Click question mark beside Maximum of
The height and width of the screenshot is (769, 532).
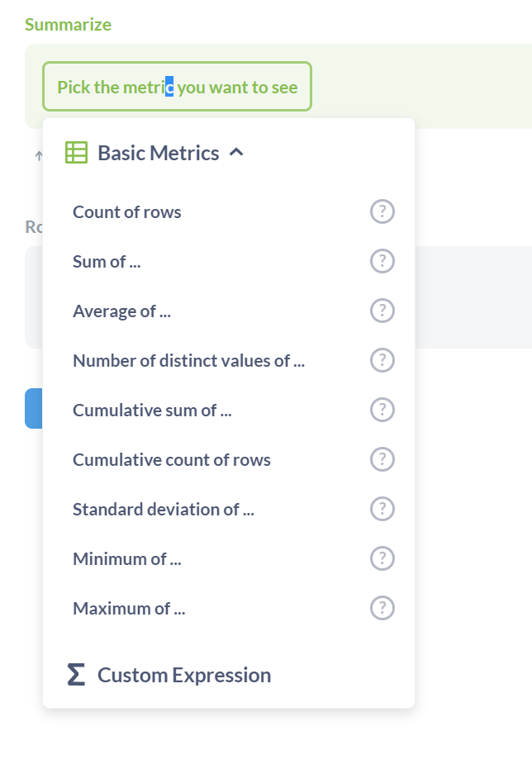pos(382,609)
